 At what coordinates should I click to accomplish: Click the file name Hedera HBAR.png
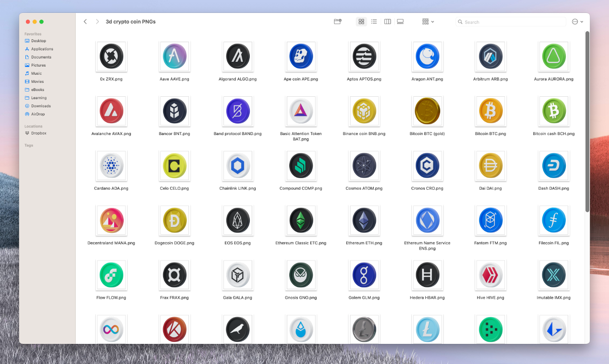point(427,297)
